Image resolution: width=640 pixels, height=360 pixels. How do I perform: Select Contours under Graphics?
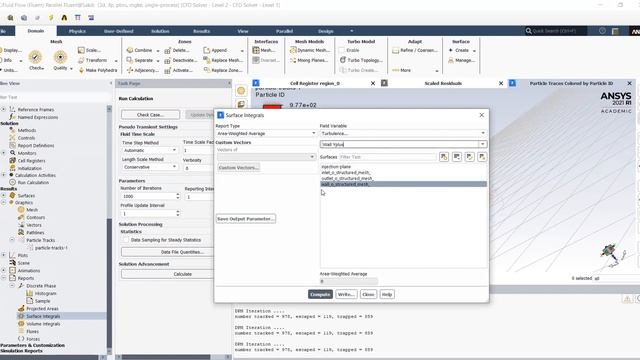point(35,218)
